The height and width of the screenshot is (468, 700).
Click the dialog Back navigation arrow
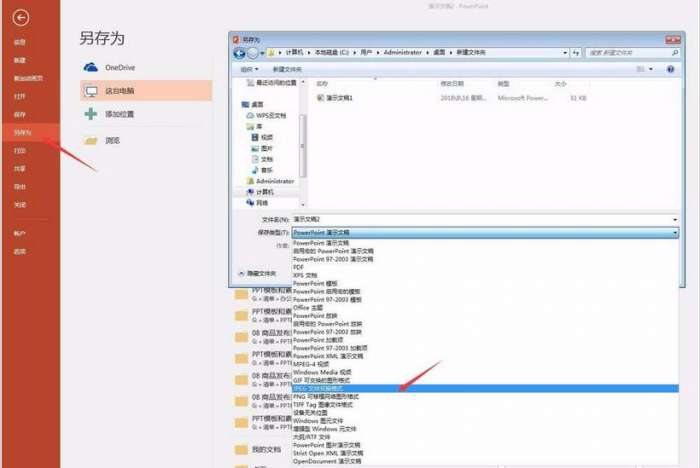point(239,53)
